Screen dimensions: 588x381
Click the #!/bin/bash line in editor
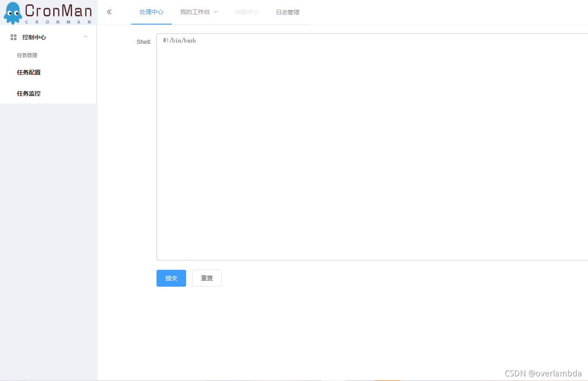(x=179, y=41)
